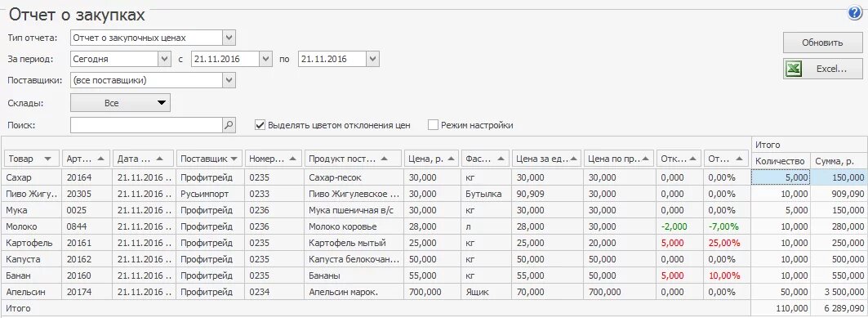The height and width of the screenshot is (318, 868).
Task: Click total quantity 110,000
Action: tap(781, 308)
